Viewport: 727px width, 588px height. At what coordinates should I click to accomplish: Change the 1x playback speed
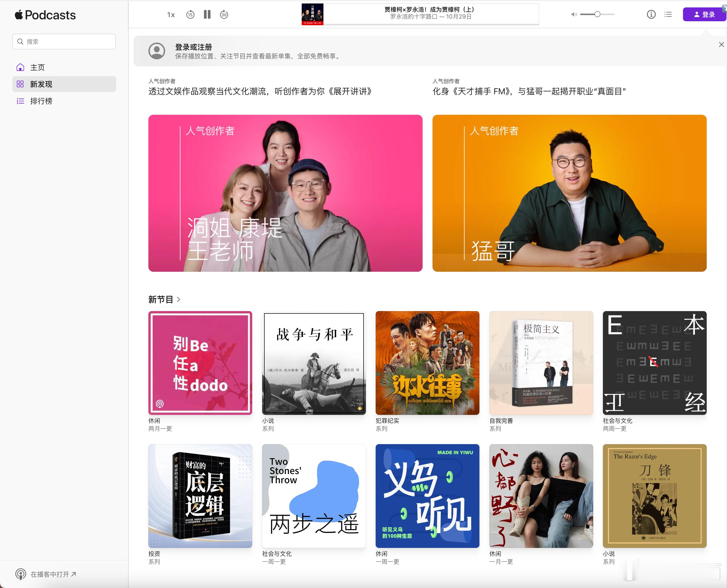pyautogui.click(x=171, y=15)
